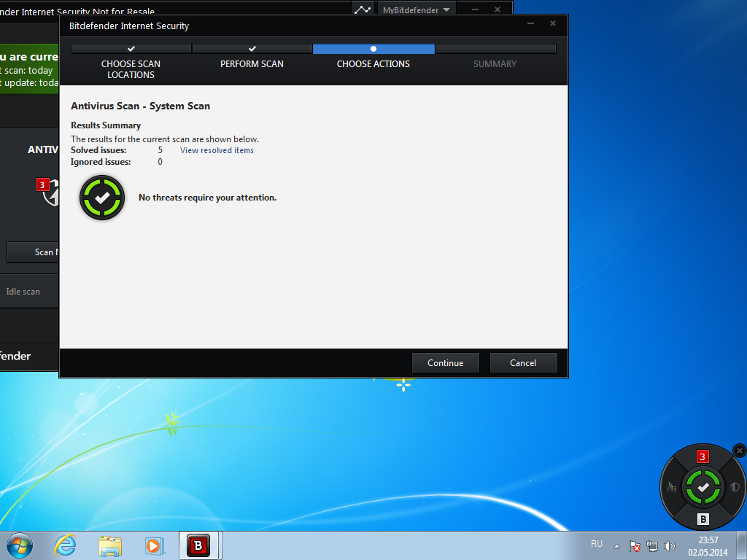The width and height of the screenshot is (747, 560).
Task: Click the B logo on security widget
Action: pos(703,519)
